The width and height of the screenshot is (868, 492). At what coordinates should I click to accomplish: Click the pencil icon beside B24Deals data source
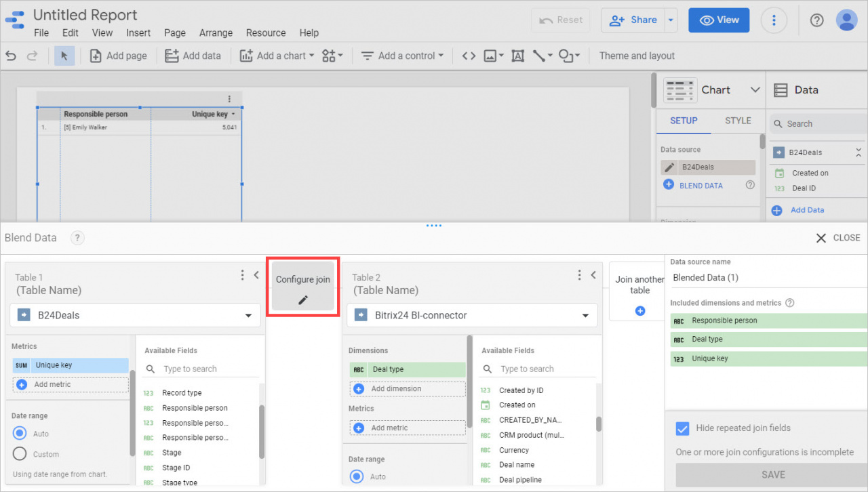pos(669,167)
